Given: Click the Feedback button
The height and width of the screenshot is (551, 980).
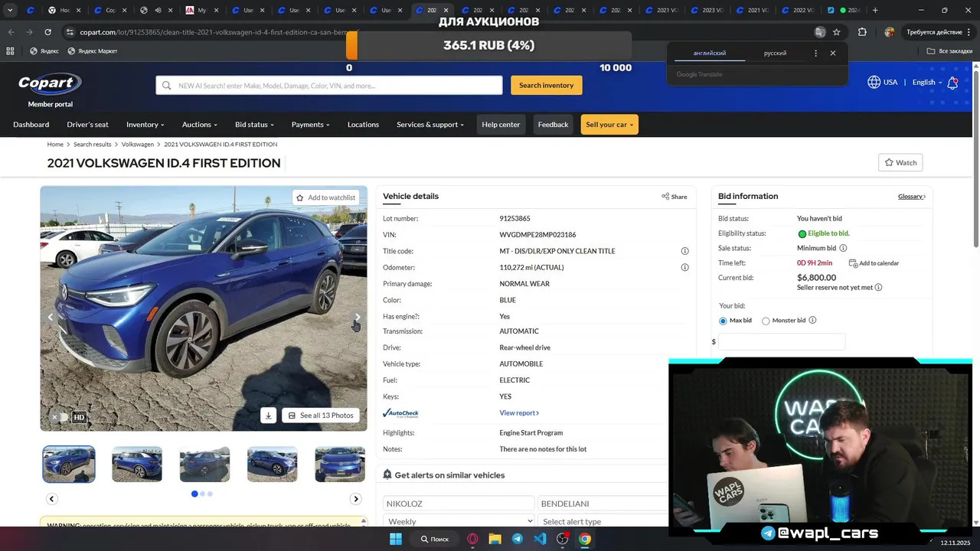Looking at the screenshot, I should (553, 125).
